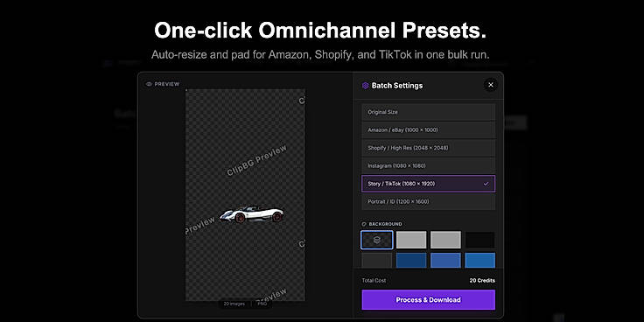
Task: Choose Amazon / eBay (1000 × 1000) preset
Action: (428, 129)
